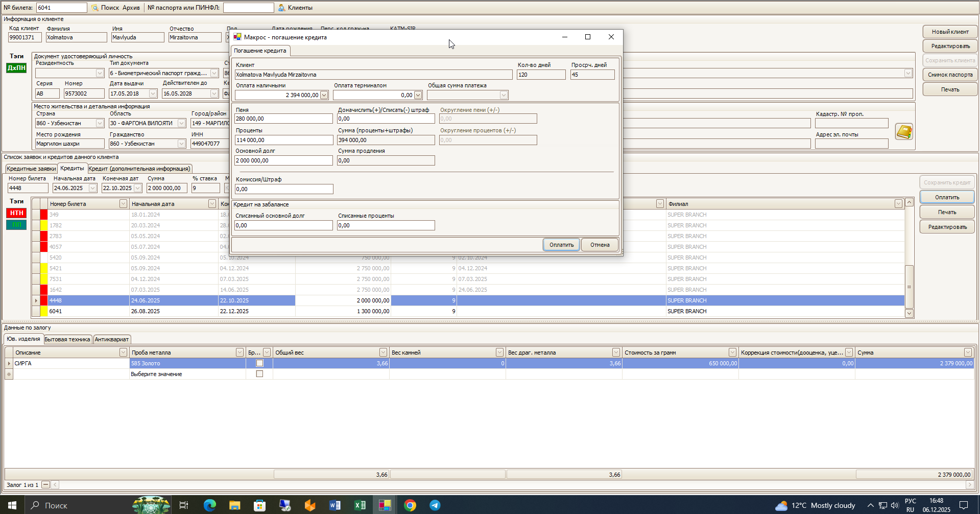The width and height of the screenshot is (980, 514).
Task: Click the yellow book icon beside Кадастр field
Action: coord(904,132)
